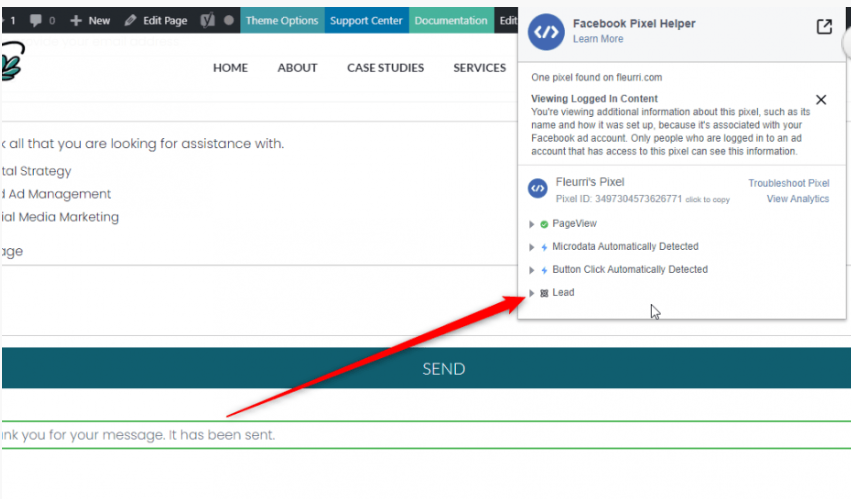Copy the Pixel ID via click to copy
Screen dimensions: 851x499
tap(707, 200)
